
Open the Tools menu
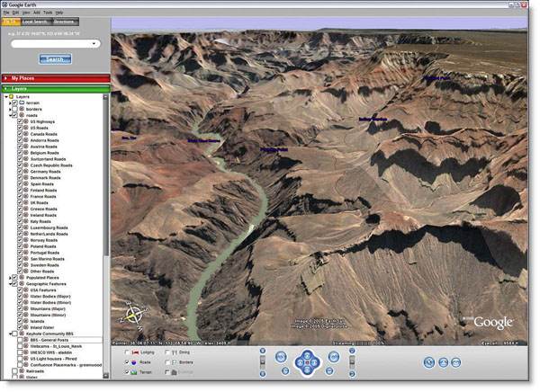coord(47,13)
